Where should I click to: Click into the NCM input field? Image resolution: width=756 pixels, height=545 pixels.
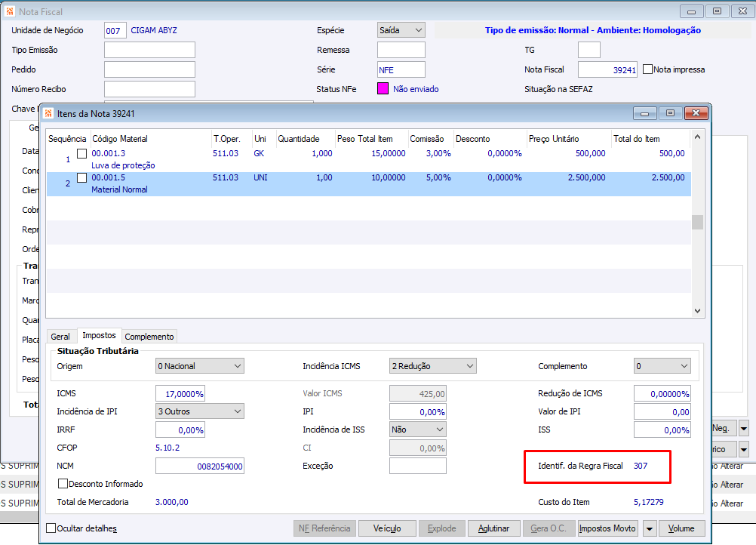pyautogui.click(x=200, y=466)
